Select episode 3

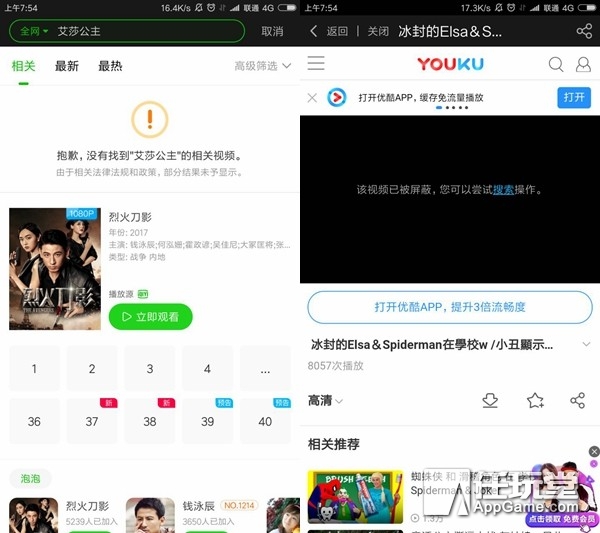click(x=150, y=368)
